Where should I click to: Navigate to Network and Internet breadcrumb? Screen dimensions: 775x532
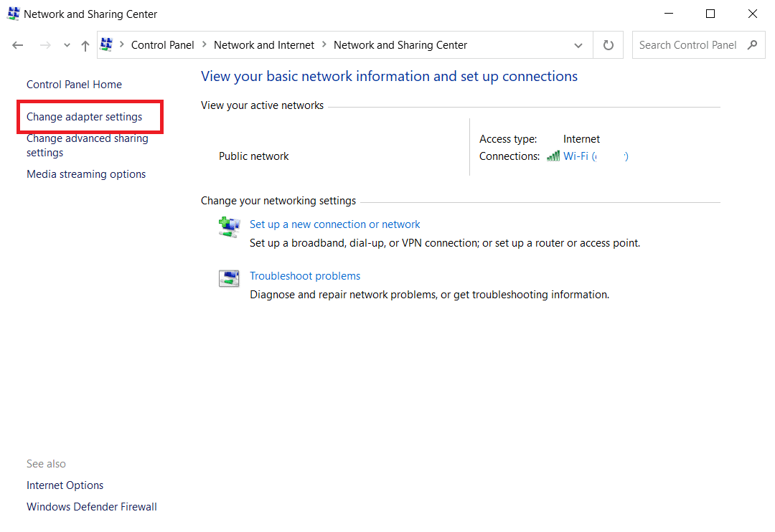pos(264,45)
